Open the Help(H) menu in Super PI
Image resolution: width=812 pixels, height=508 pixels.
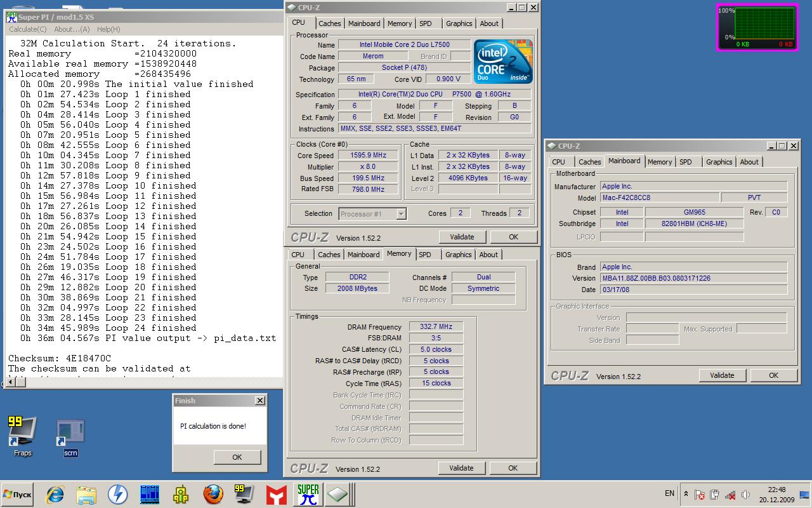tap(108, 29)
